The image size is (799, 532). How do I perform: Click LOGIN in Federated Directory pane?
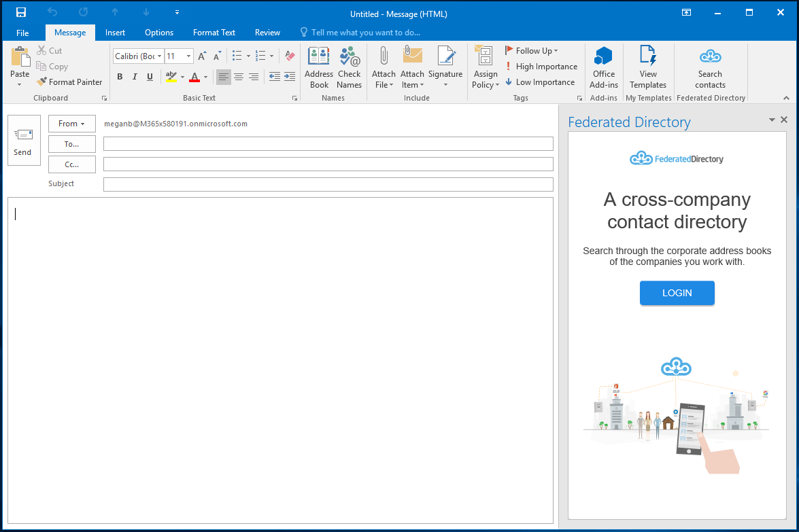(x=677, y=293)
